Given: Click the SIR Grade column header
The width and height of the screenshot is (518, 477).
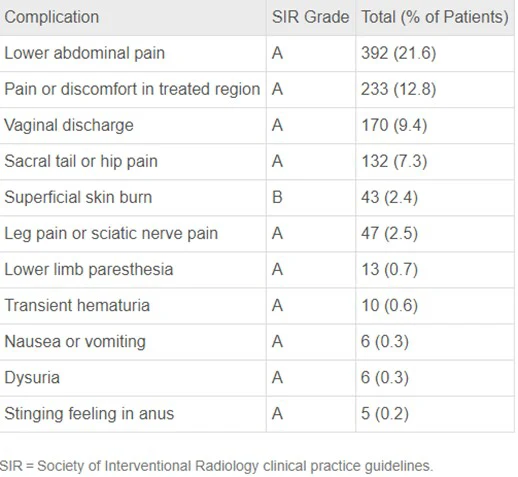Looking at the screenshot, I should (x=310, y=17).
